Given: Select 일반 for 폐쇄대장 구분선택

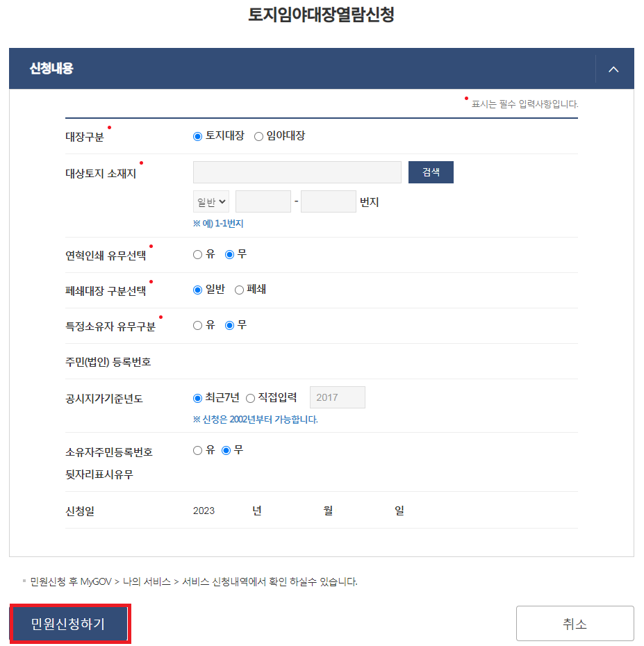Looking at the screenshot, I should coord(197,290).
